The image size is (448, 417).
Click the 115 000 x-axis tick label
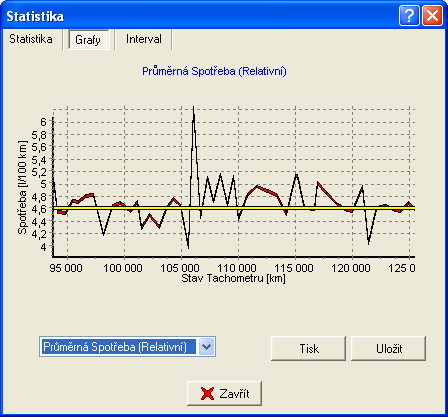coord(294,268)
